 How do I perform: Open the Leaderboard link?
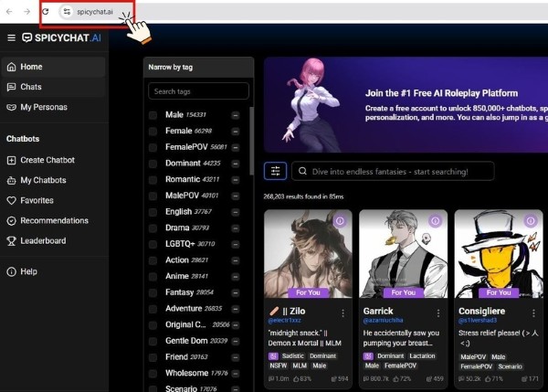coord(43,240)
